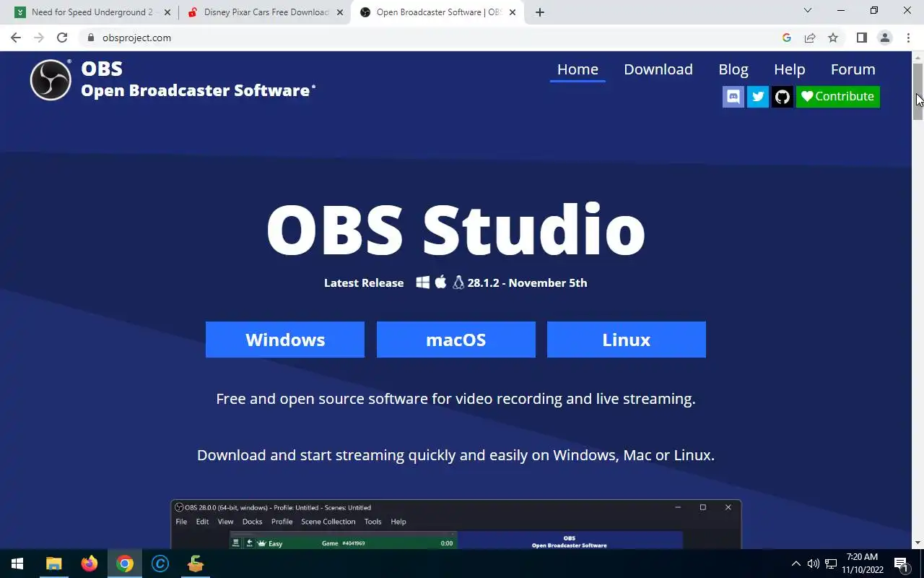Click the browser forward arrow
924x578 pixels.
pos(39,38)
